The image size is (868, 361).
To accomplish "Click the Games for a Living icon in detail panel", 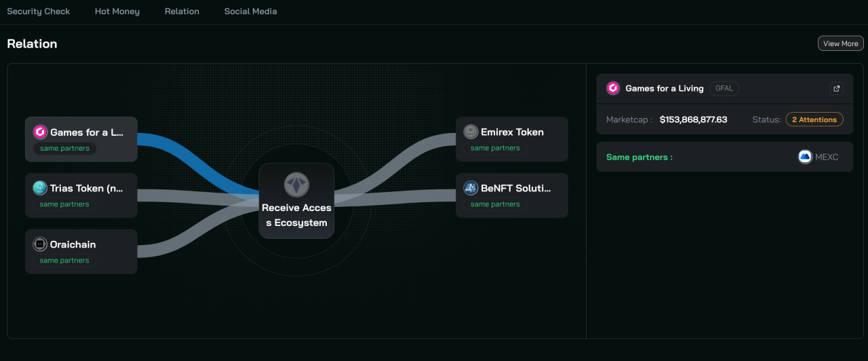I will coord(613,88).
